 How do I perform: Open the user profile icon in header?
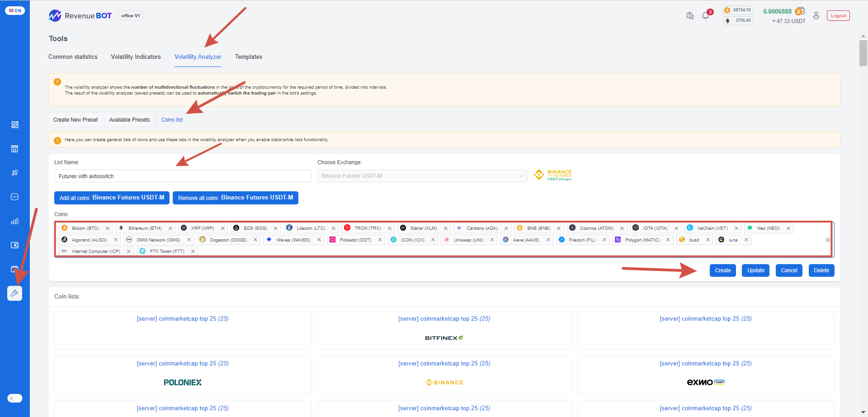click(x=816, y=16)
